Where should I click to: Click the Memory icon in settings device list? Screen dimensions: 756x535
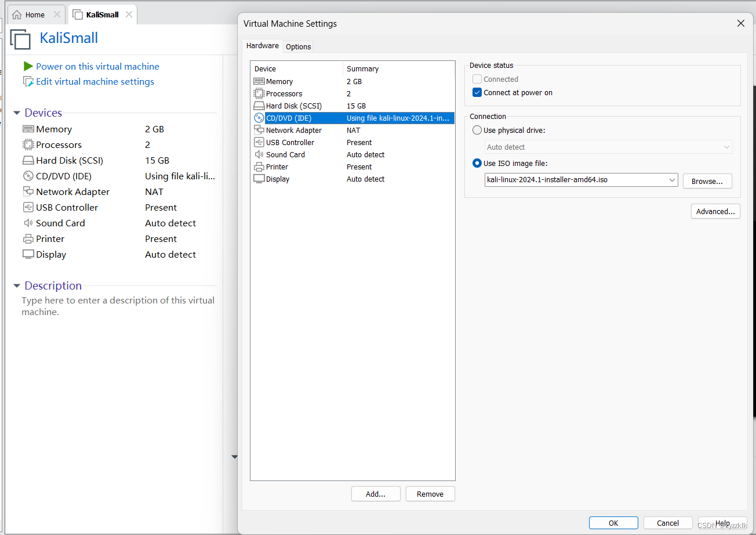[259, 82]
